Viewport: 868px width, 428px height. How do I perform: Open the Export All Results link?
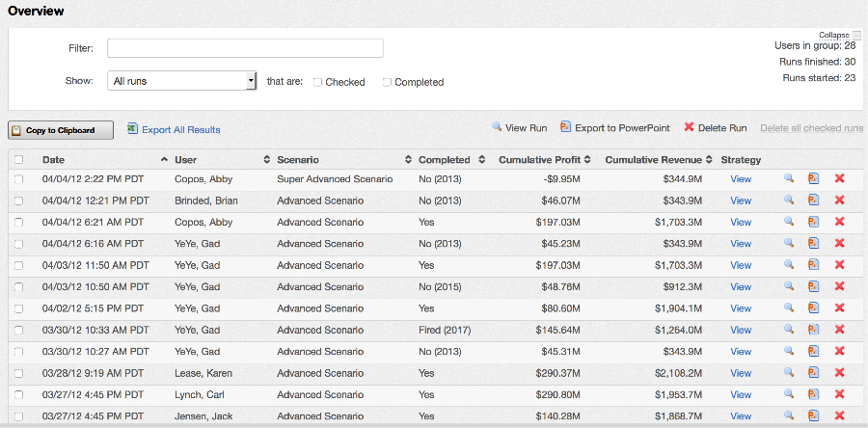coord(181,130)
